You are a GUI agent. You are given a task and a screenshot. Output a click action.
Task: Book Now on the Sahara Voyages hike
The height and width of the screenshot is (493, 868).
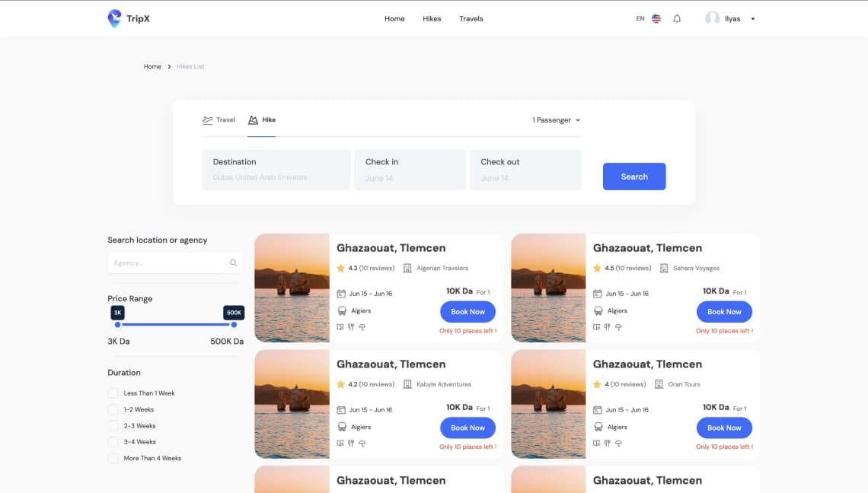pyautogui.click(x=724, y=311)
